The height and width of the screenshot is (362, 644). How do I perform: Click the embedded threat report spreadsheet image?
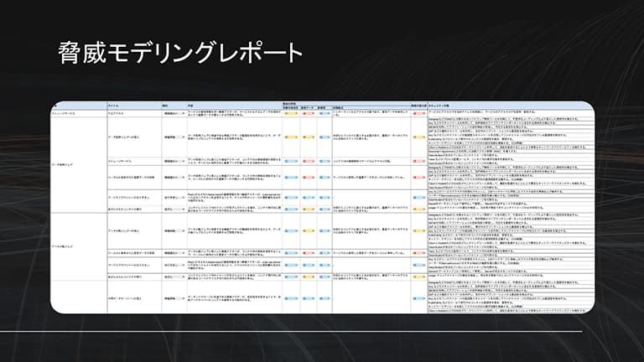[322, 207]
